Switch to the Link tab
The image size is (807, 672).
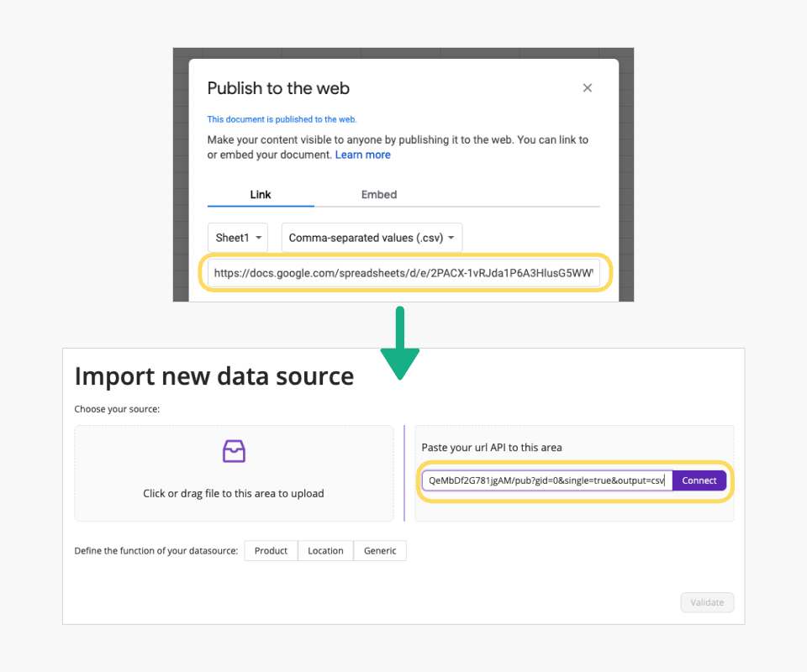[261, 194]
